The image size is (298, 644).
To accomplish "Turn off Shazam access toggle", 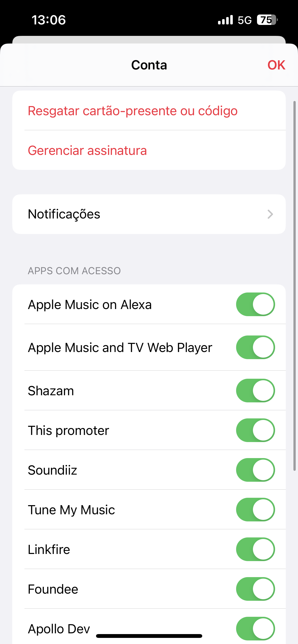I will click(x=255, y=391).
